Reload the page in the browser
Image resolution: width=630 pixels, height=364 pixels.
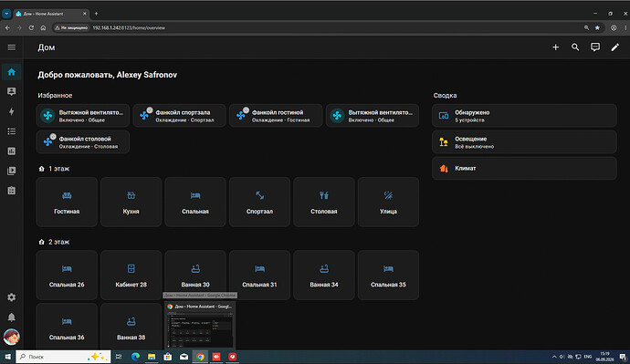coord(31,27)
